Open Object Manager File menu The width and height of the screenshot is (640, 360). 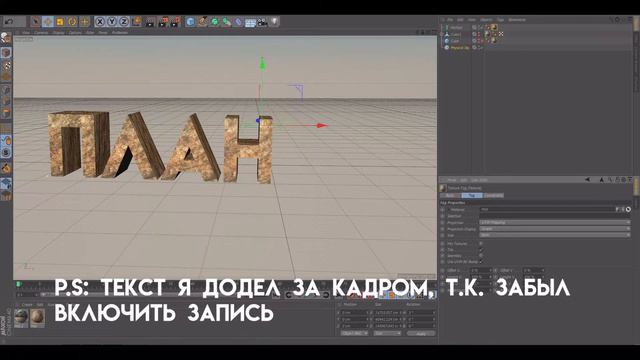(x=450, y=20)
